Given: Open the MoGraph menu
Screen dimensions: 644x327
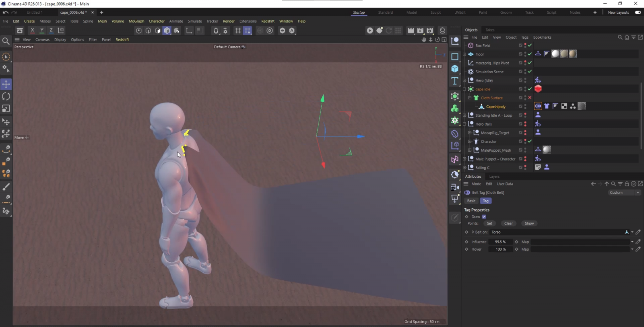Looking at the screenshot, I should (x=136, y=21).
